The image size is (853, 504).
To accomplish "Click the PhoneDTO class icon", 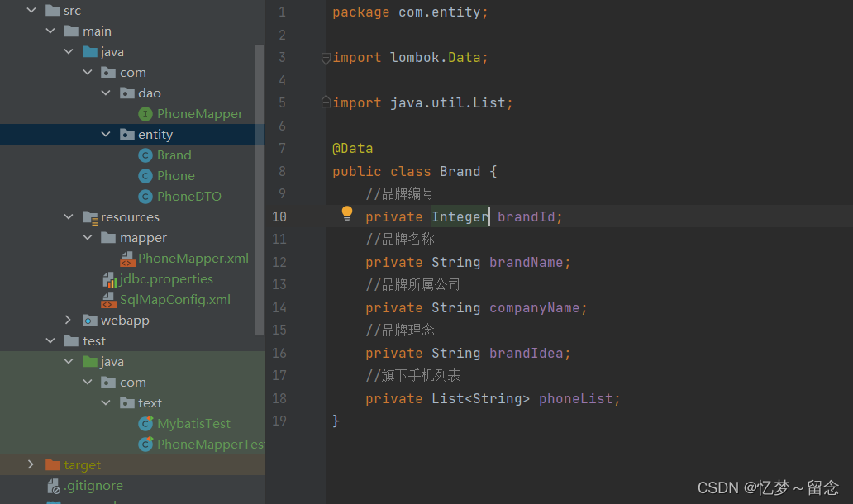I will [145, 197].
